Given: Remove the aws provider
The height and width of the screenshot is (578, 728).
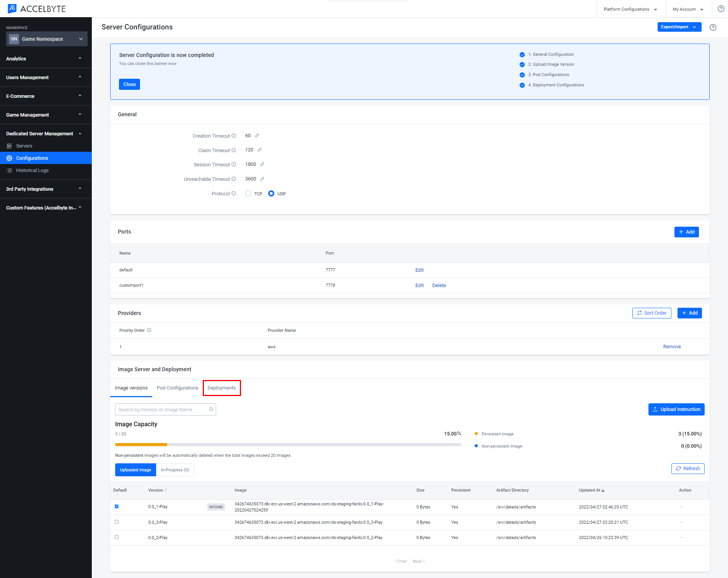Looking at the screenshot, I should [672, 347].
